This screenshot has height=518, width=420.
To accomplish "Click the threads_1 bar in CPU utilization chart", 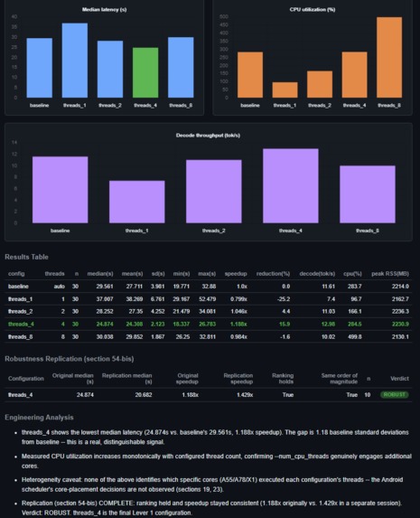I will (x=285, y=89).
